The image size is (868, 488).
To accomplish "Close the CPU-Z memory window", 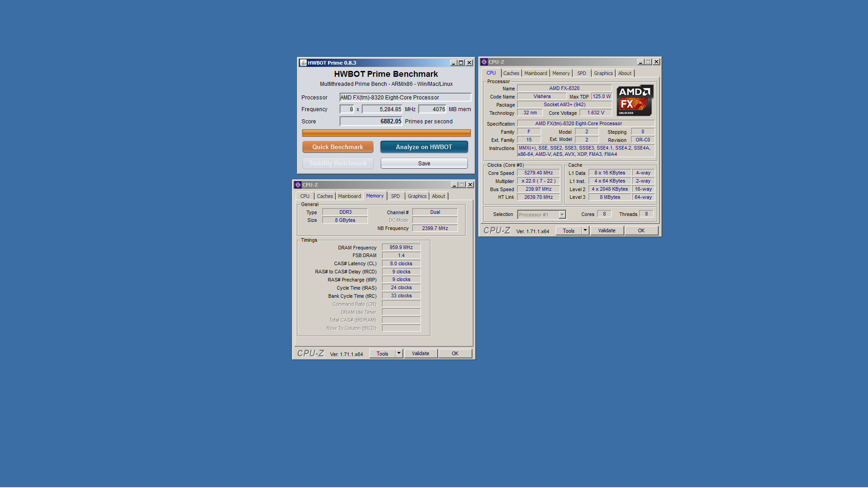I will (470, 185).
